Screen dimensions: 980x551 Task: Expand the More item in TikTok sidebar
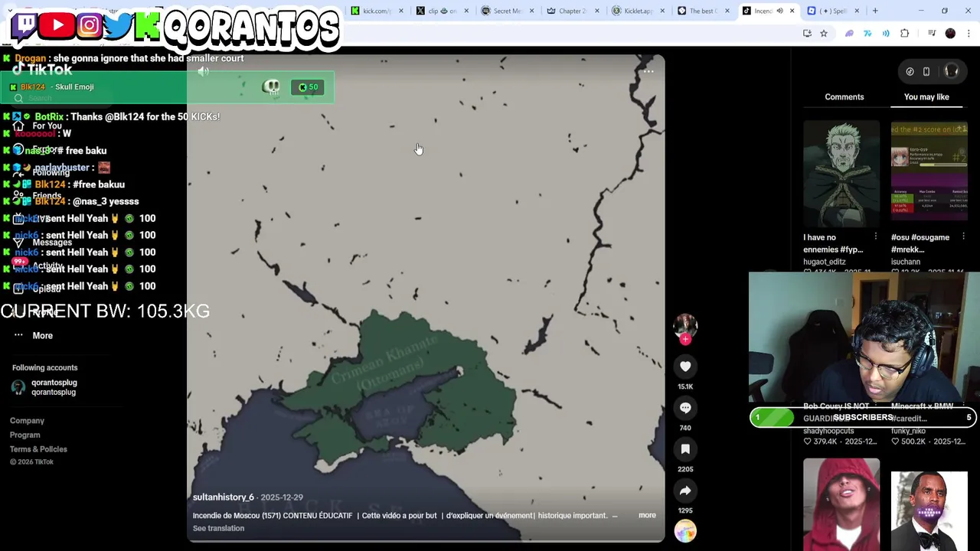43,335
